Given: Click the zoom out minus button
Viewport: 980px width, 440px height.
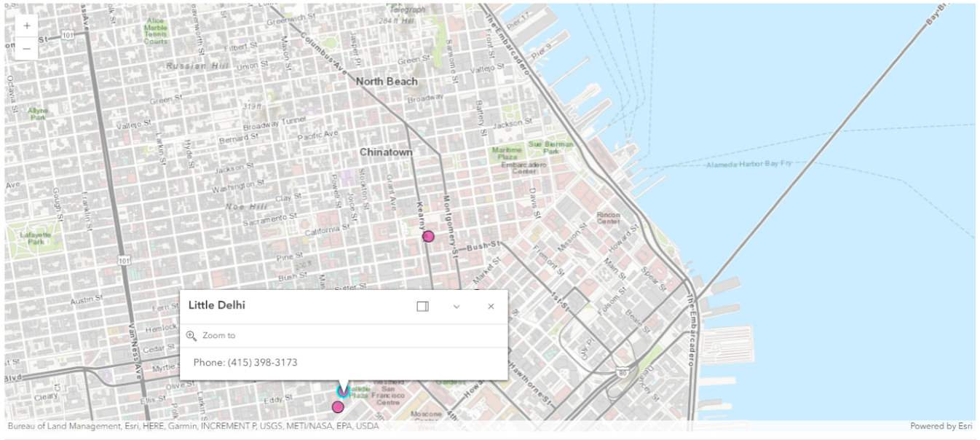Looking at the screenshot, I should 27,49.
